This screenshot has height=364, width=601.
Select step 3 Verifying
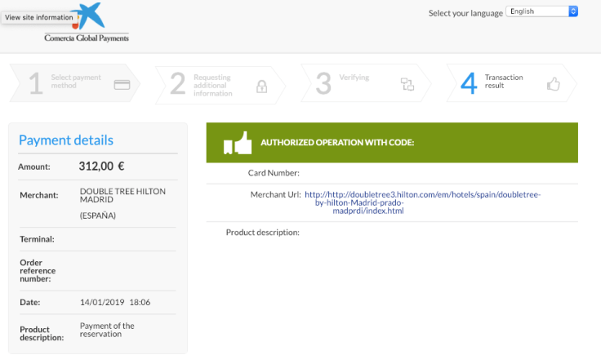(366, 83)
